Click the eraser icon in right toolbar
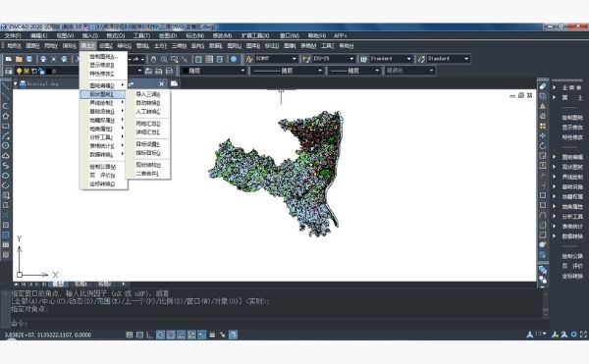Viewport: 589px width, 364px height. pyautogui.click(x=543, y=86)
